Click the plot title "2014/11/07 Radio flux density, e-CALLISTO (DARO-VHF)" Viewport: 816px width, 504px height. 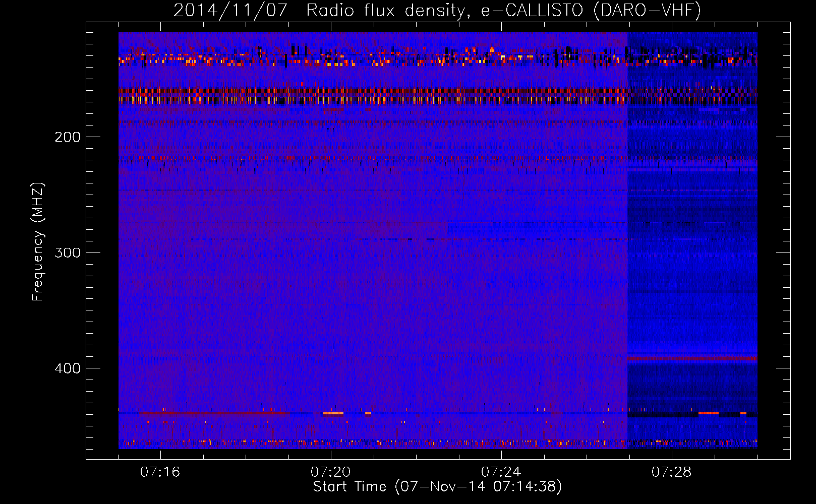point(437,10)
